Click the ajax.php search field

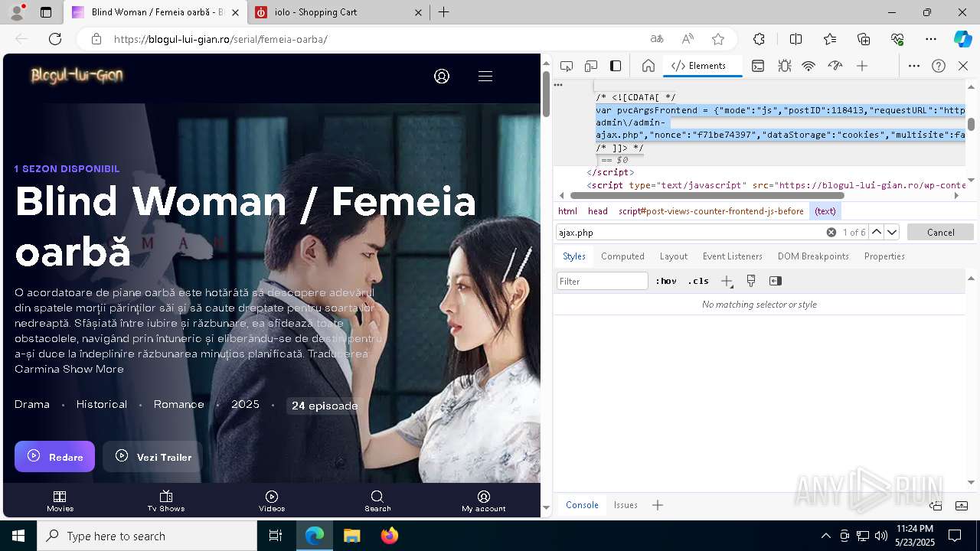[x=691, y=232]
